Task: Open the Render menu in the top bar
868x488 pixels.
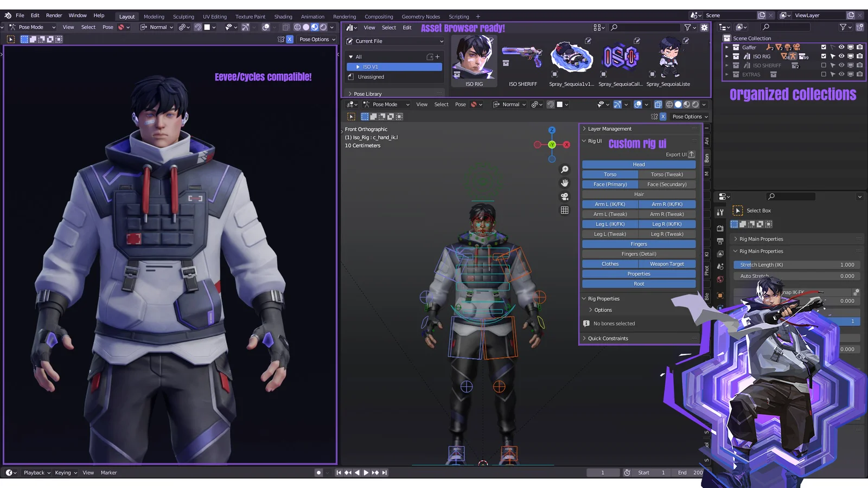Action: 54,15
